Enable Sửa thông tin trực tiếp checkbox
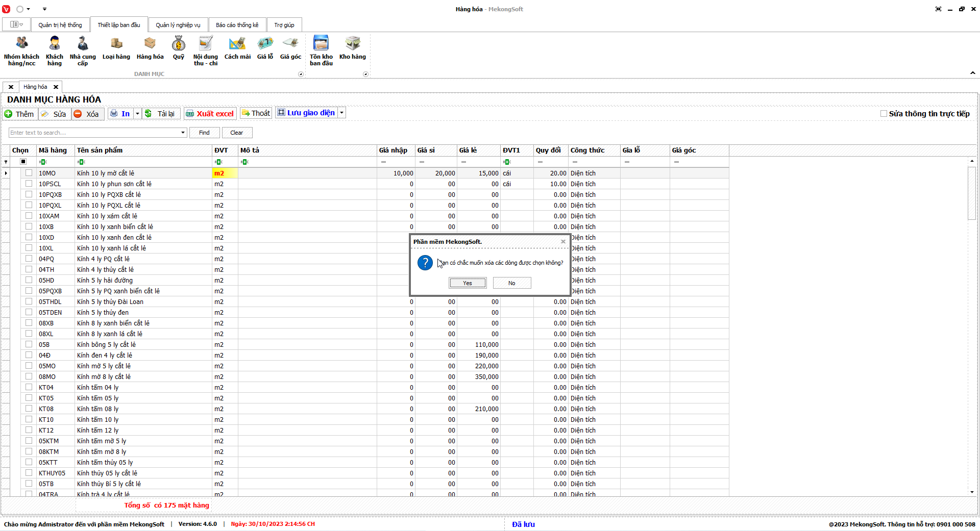This screenshot has height=531, width=980. click(884, 114)
